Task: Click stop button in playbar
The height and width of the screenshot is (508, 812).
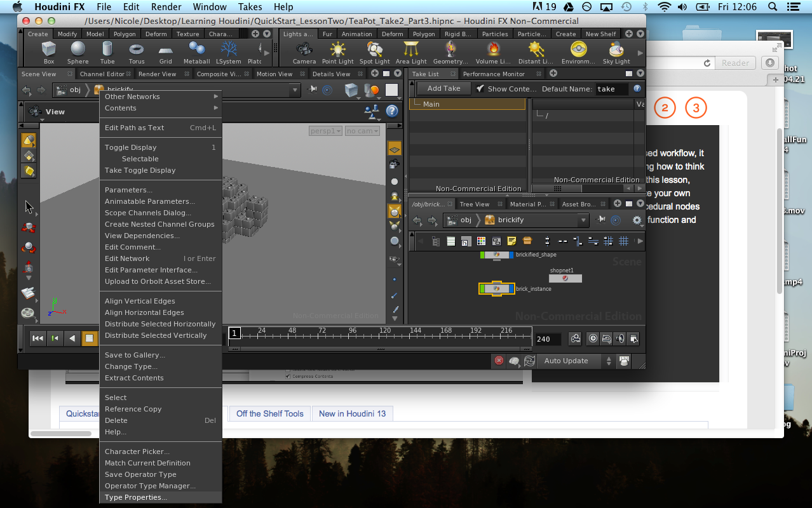Action: pos(90,338)
